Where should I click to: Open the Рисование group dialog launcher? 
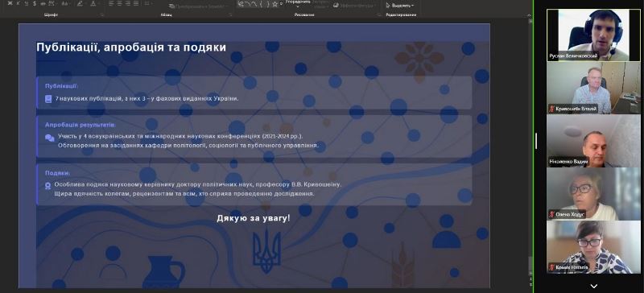379,14
